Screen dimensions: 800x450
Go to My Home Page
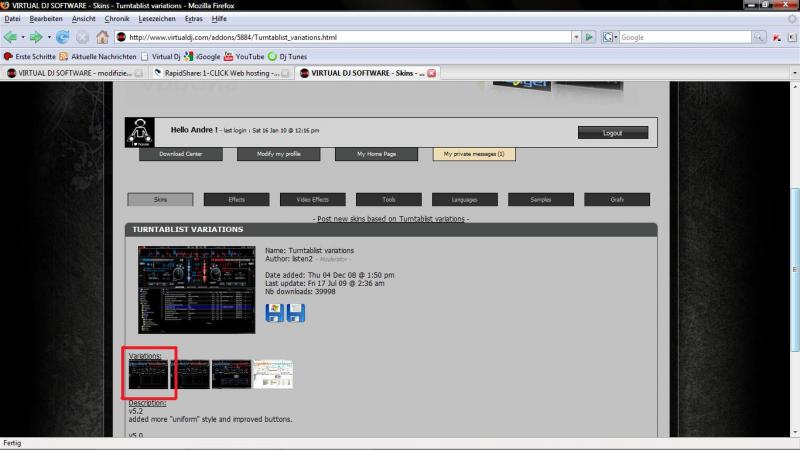click(377, 154)
